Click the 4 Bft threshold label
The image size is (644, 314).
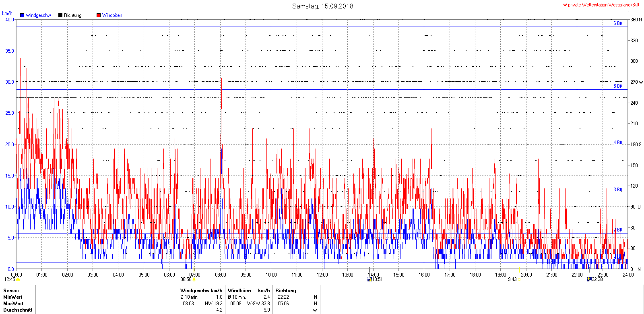click(x=618, y=143)
